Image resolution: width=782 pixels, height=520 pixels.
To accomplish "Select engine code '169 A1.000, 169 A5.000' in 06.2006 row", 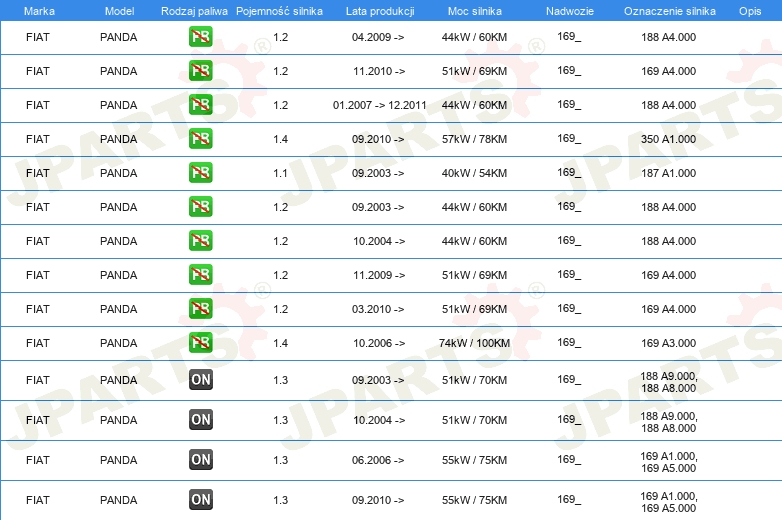I will click(x=669, y=462).
